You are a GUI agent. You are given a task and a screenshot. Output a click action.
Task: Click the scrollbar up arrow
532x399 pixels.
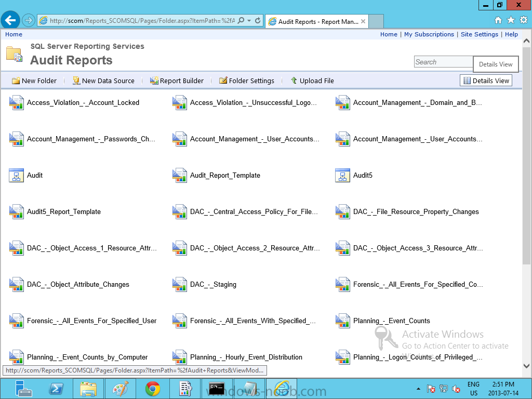tap(526, 41)
